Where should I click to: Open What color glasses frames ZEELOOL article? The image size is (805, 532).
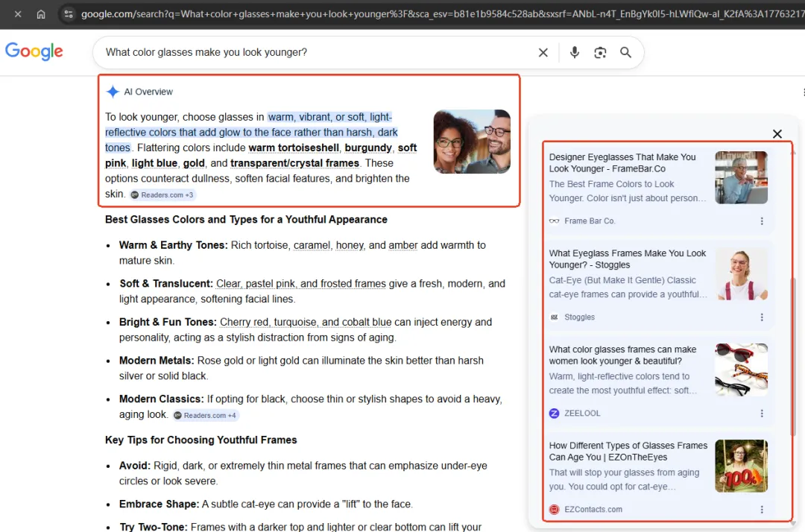[x=622, y=355]
